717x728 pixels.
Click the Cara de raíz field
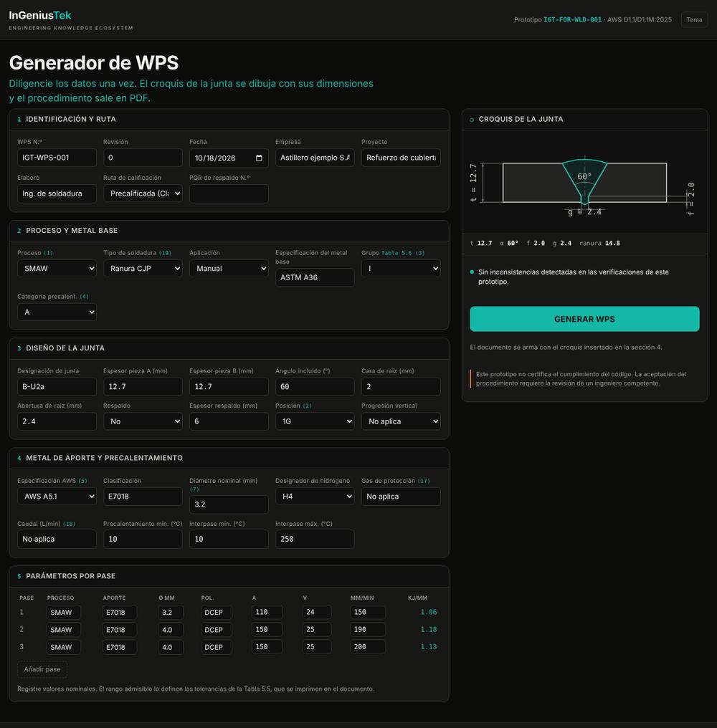coord(401,386)
